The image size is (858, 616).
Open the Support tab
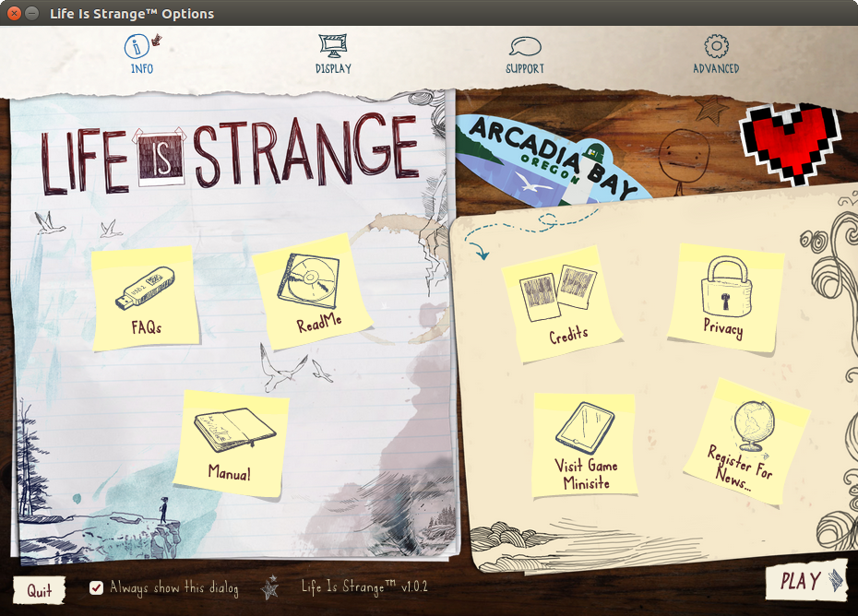[525, 54]
